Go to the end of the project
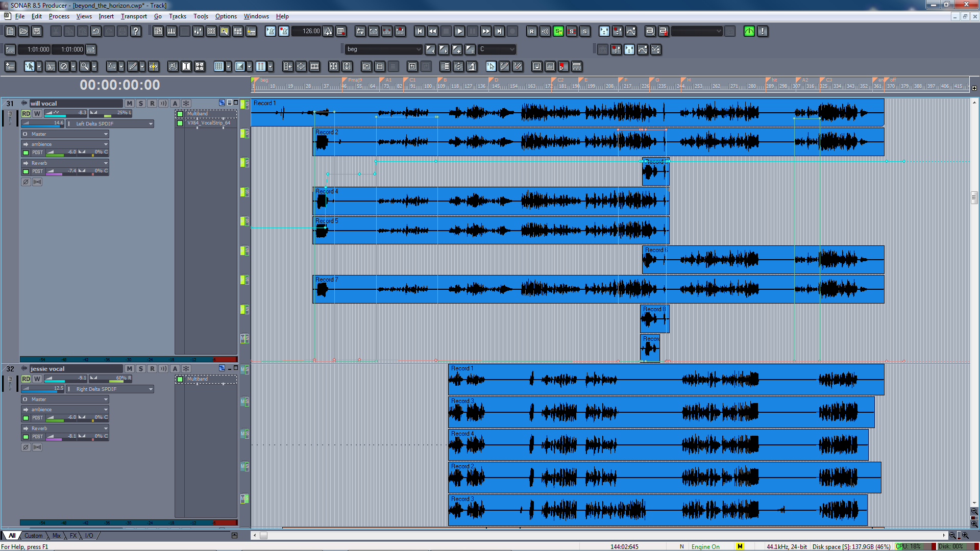 point(499,31)
